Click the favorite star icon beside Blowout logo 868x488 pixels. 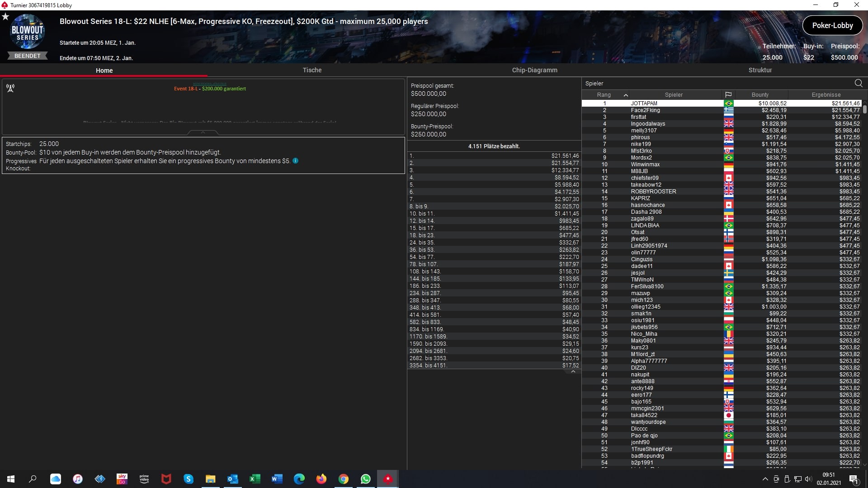pyautogui.click(x=5, y=17)
